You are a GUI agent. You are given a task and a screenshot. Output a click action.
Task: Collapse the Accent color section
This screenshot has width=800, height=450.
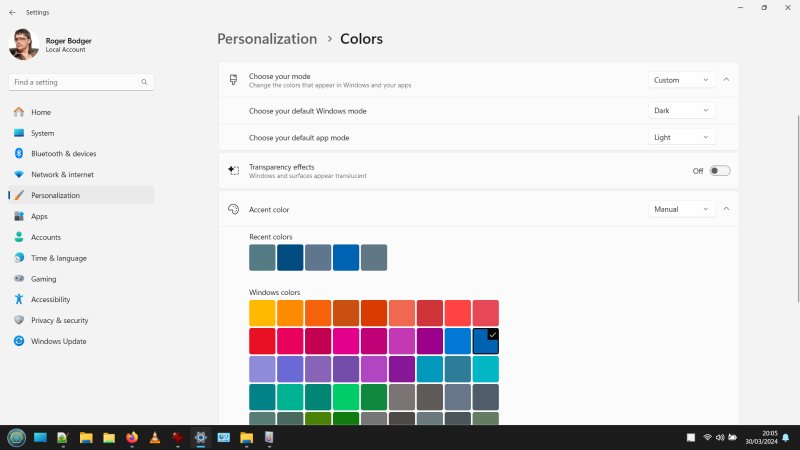pyautogui.click(x=726, y=209)
